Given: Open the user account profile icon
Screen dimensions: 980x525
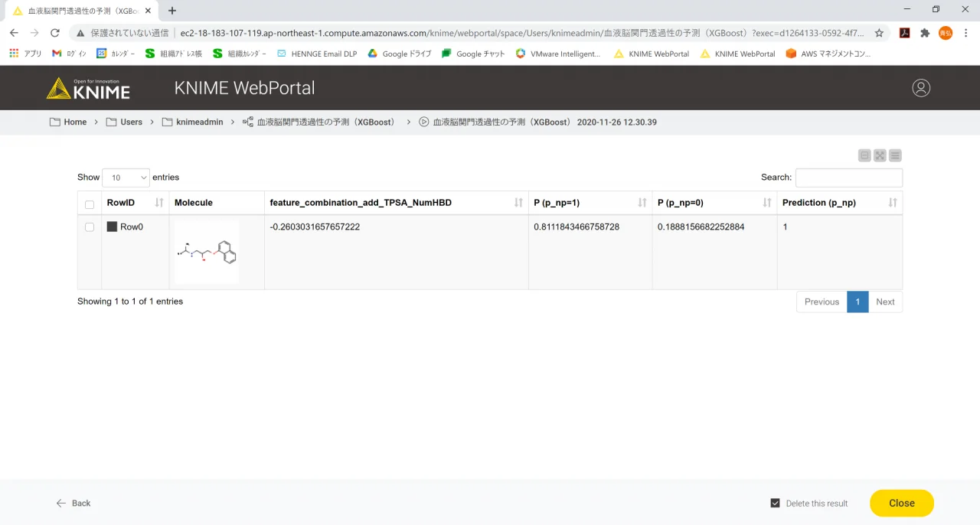Looking at the screenshot, I should pyautogui.click(x=921, y=88).
